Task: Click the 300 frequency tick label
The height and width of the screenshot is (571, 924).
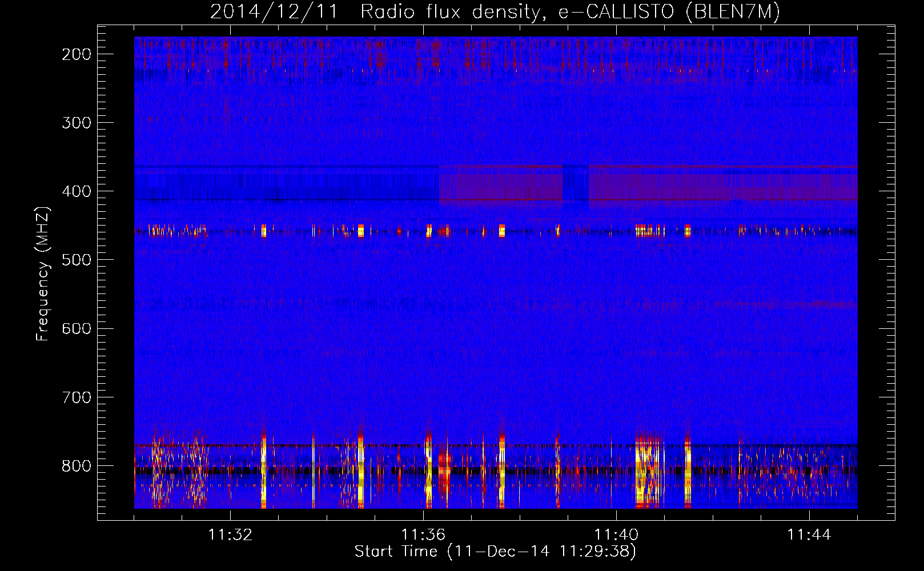Action: (76, 123)
